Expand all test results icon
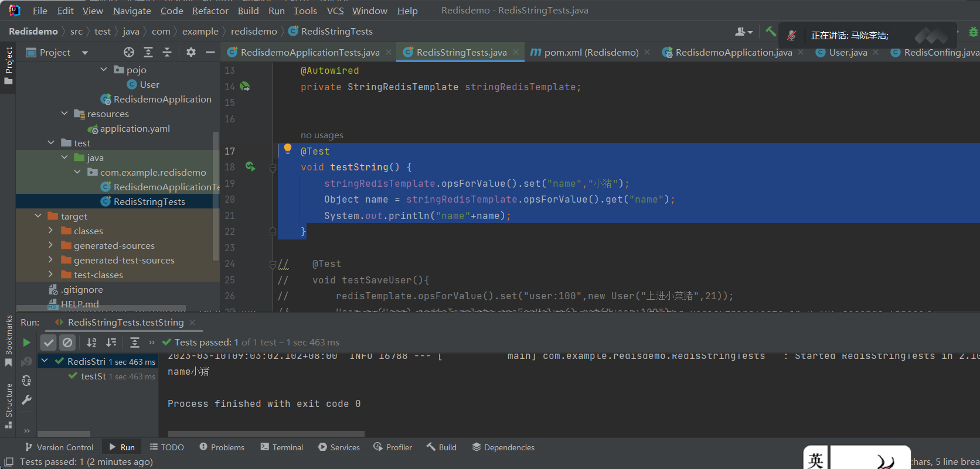 click(x=134, y=343)
